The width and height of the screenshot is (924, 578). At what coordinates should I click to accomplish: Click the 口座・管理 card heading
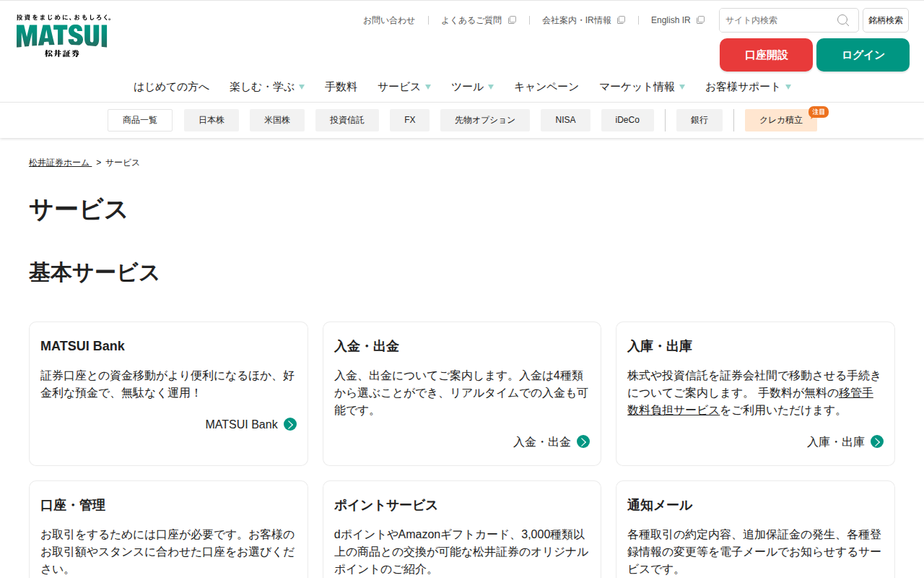click(x=73, y=505)
